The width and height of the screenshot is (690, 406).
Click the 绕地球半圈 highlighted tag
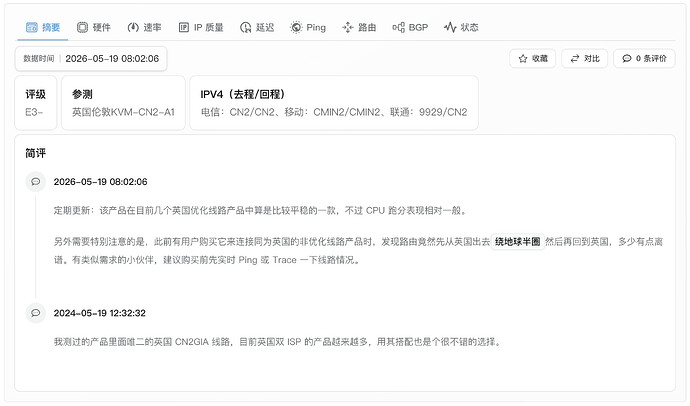coord(518,241)
